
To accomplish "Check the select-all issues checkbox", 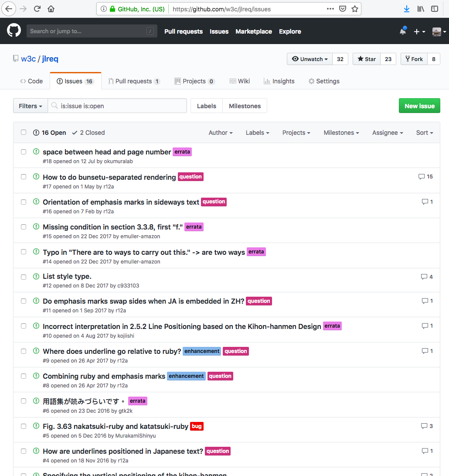I will [24, 132].
